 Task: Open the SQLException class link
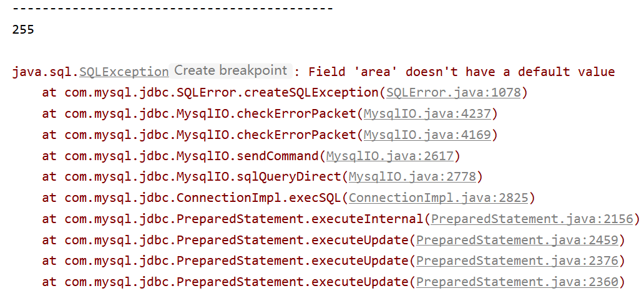pos(124,72)
